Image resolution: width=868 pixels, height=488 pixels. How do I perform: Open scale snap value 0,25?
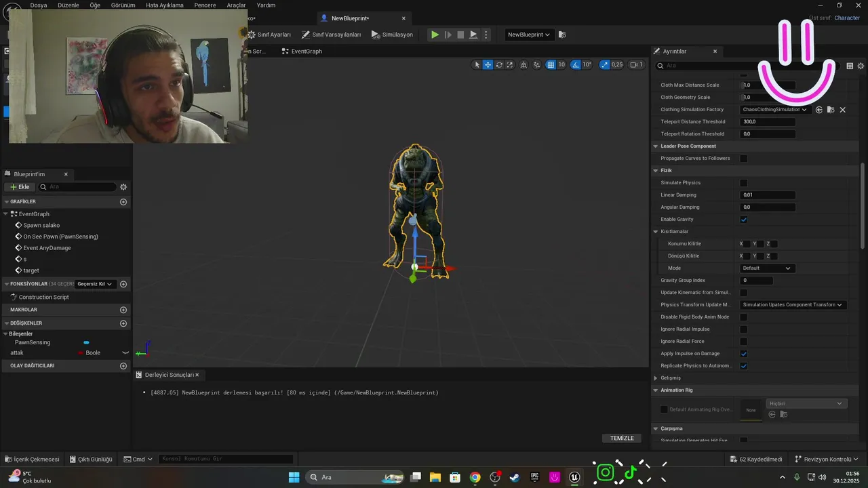click(x=617, y=64)
